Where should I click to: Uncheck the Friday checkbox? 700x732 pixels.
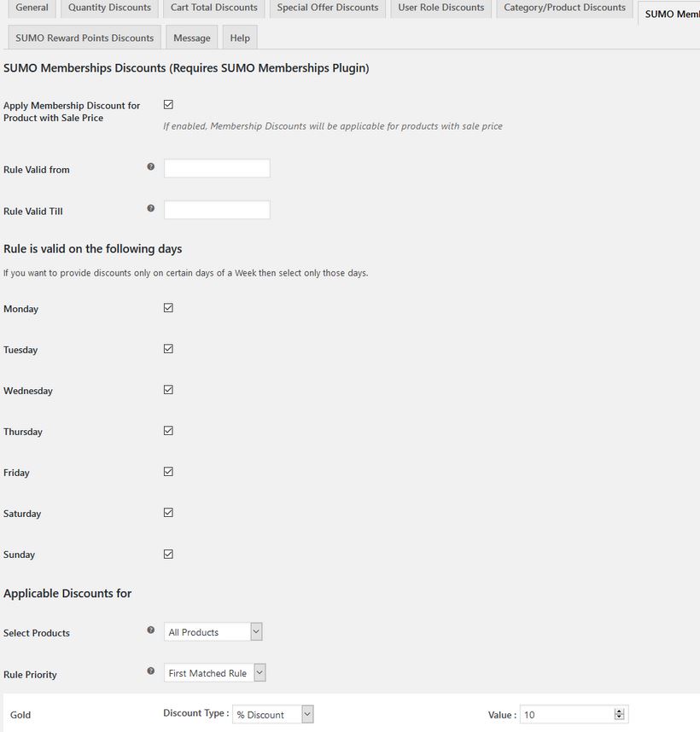168,472
